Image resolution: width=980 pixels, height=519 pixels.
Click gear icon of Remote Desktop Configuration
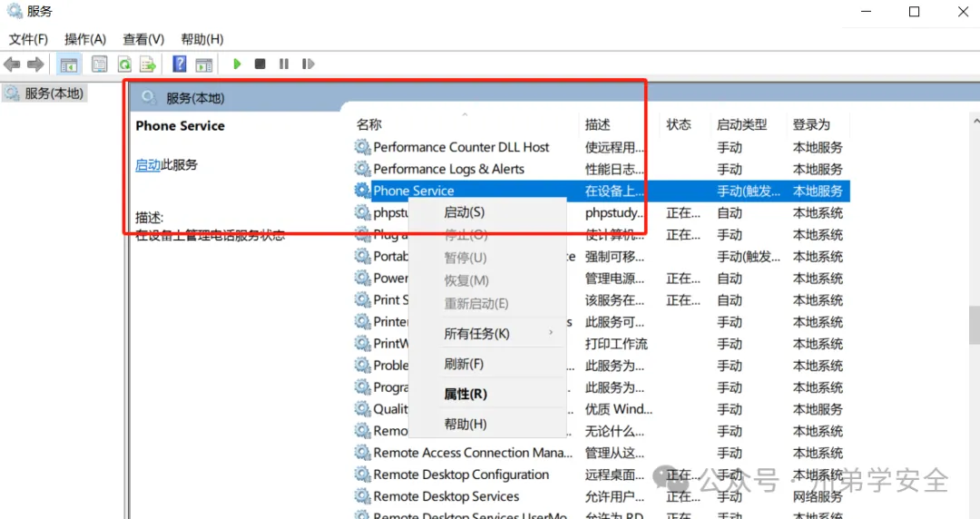click(x=362, y=475)
